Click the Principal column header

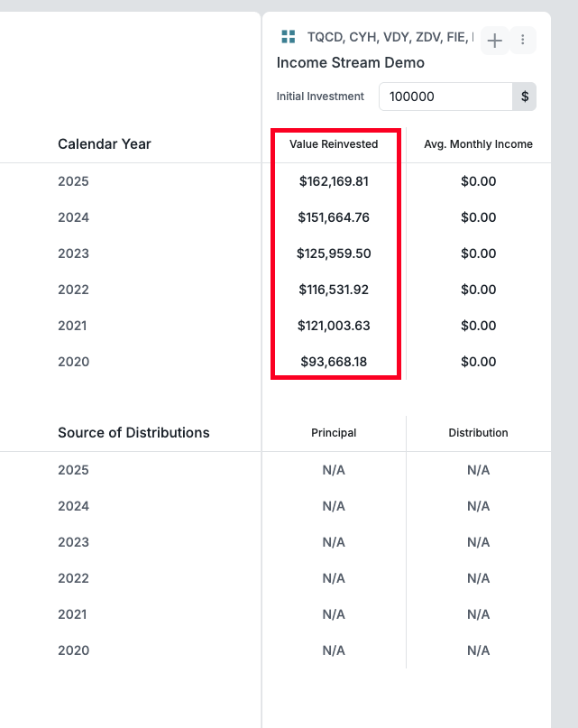pyautogui.click(x=334, y=433)
